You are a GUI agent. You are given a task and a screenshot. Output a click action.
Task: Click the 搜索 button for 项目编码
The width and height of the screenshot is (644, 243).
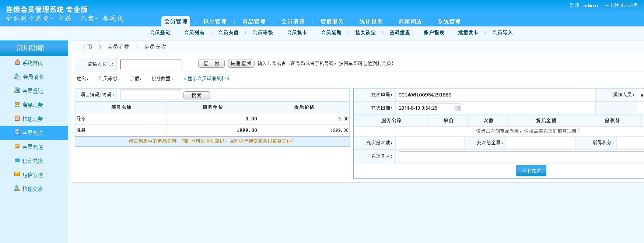[x=197, y=95]
